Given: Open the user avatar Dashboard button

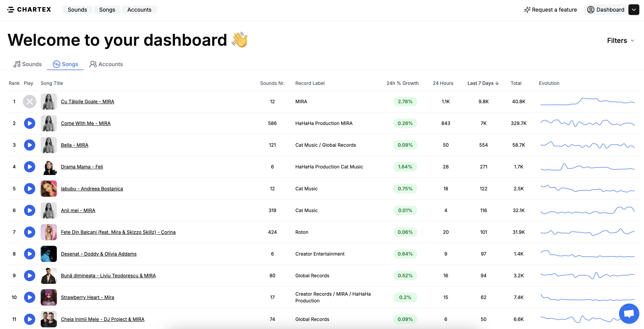Looking at the screenshot, I should click(x=606, y=10).
